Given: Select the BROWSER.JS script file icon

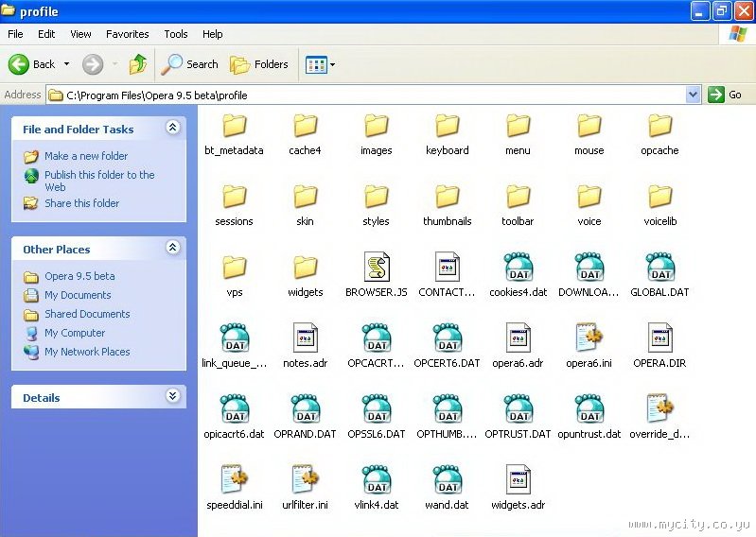Looking at the screenshot, I should coord(377,268).
